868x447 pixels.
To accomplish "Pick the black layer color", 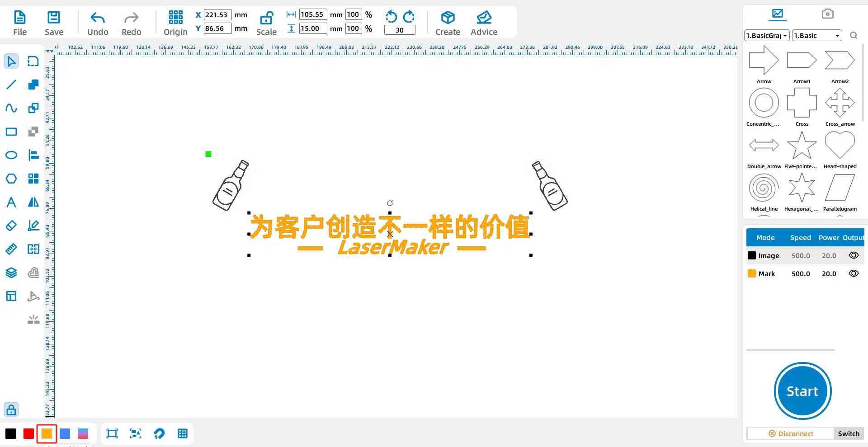I will tap(11, 434).
